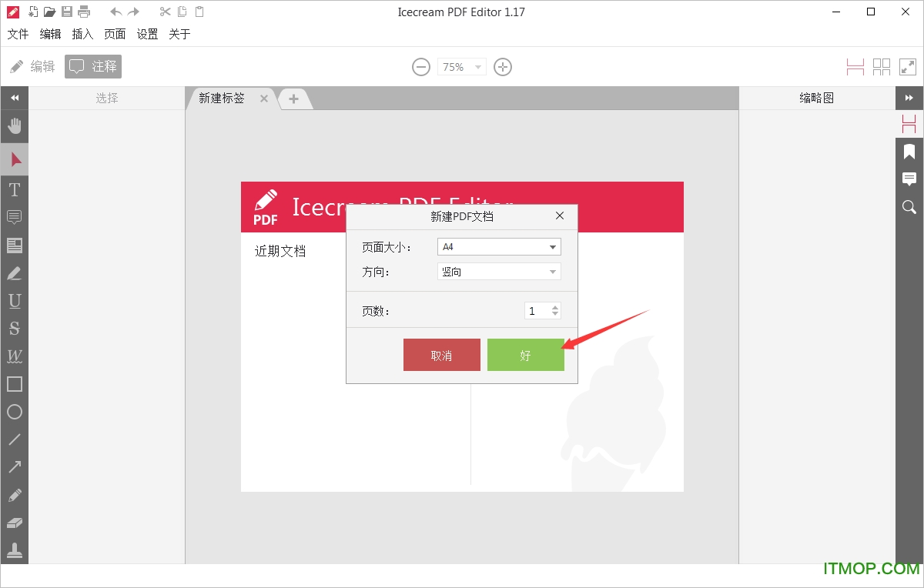Pick the Rectangle drawing tool
The height and width of the screenshot is (588, 924).
[x=15, y=383]
